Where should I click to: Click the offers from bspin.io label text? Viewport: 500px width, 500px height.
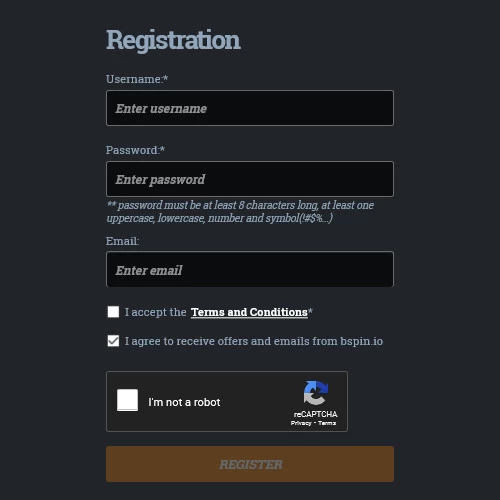point(254,341)
